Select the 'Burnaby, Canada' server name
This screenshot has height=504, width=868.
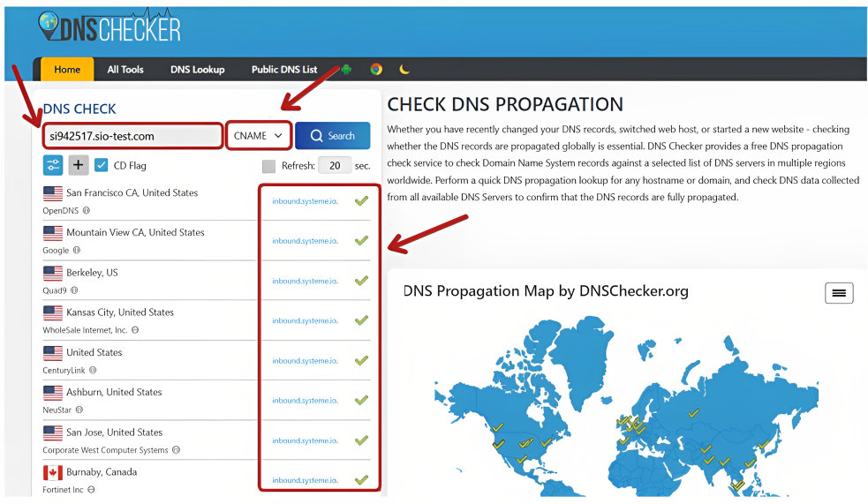[102, 472]
